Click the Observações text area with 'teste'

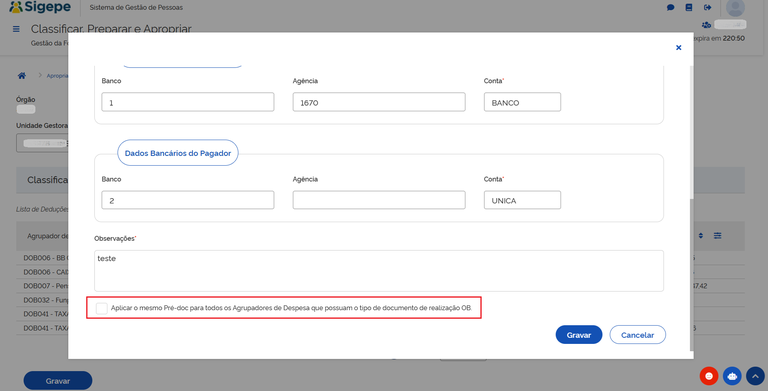[x=379, y=271]
